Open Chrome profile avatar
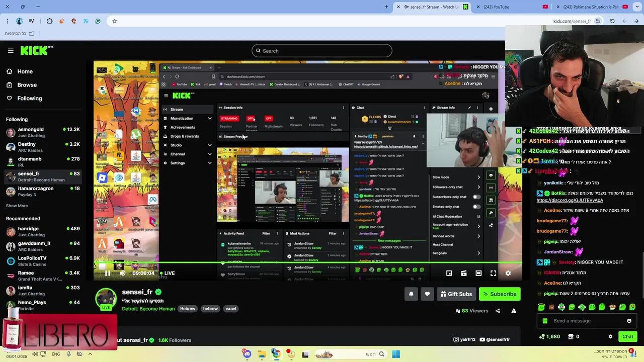644x362 pixels. (19, 21)
